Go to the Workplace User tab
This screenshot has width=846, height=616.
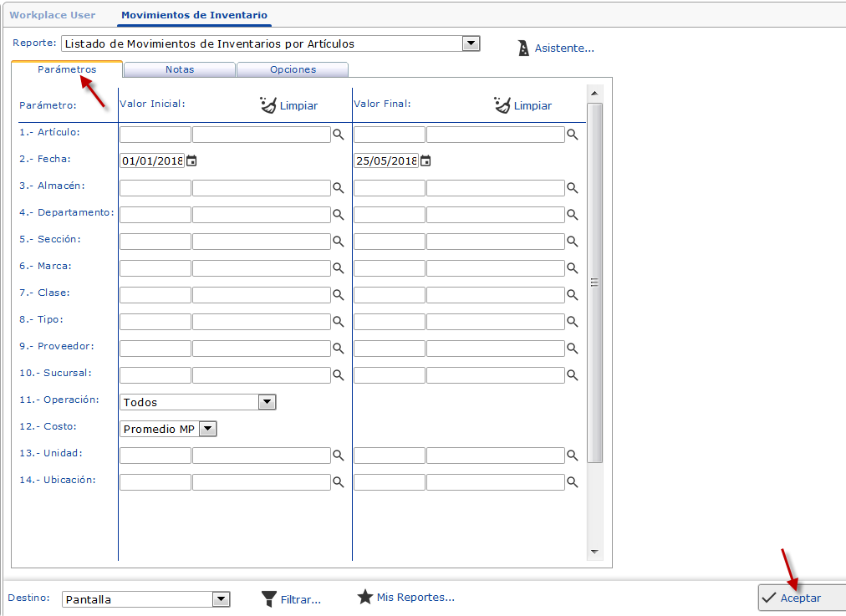click(x=53, y=15)
